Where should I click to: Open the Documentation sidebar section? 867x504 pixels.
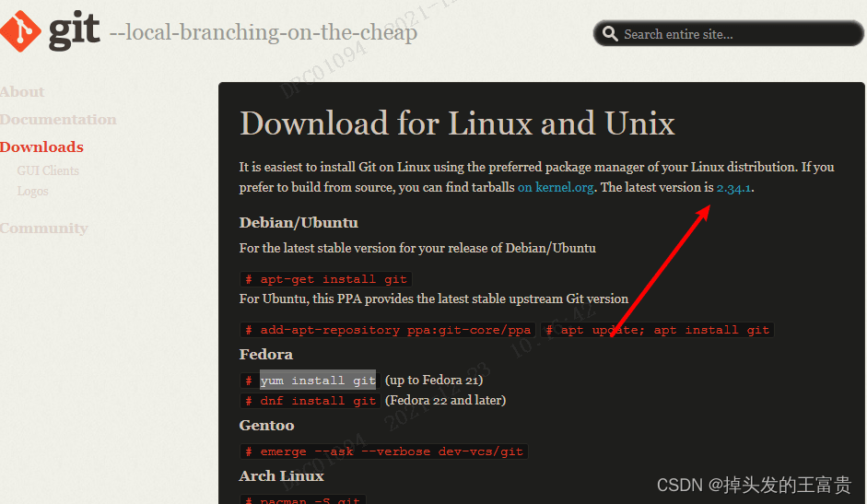58,120
